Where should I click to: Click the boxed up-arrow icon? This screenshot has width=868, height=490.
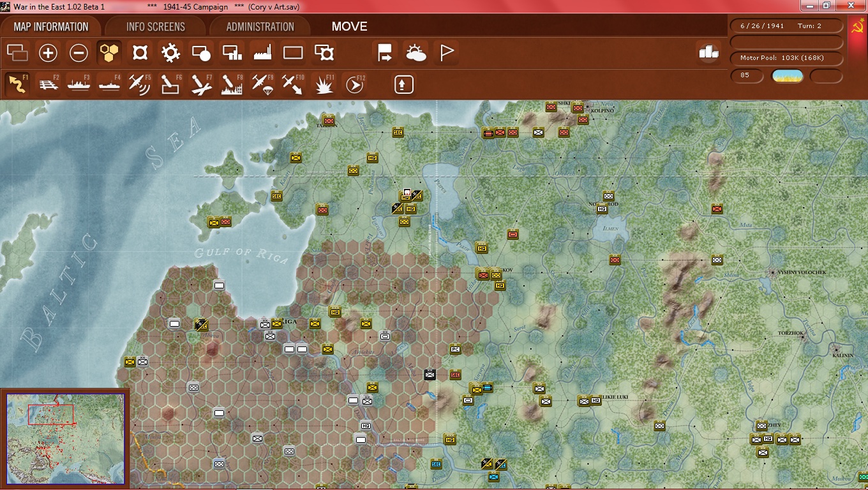tap(403, 85)
